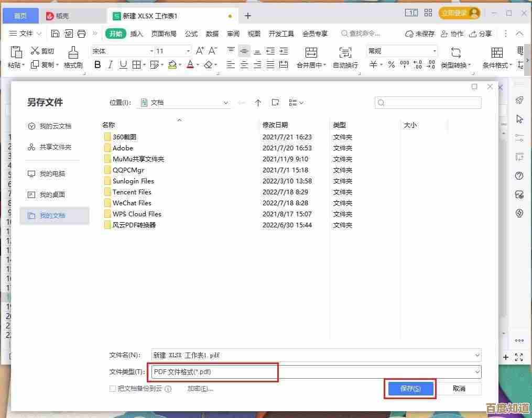The height and width of the screenshot is (418, 532).
Task: Open the font color picker dropdown
Action: coord(197,65)
